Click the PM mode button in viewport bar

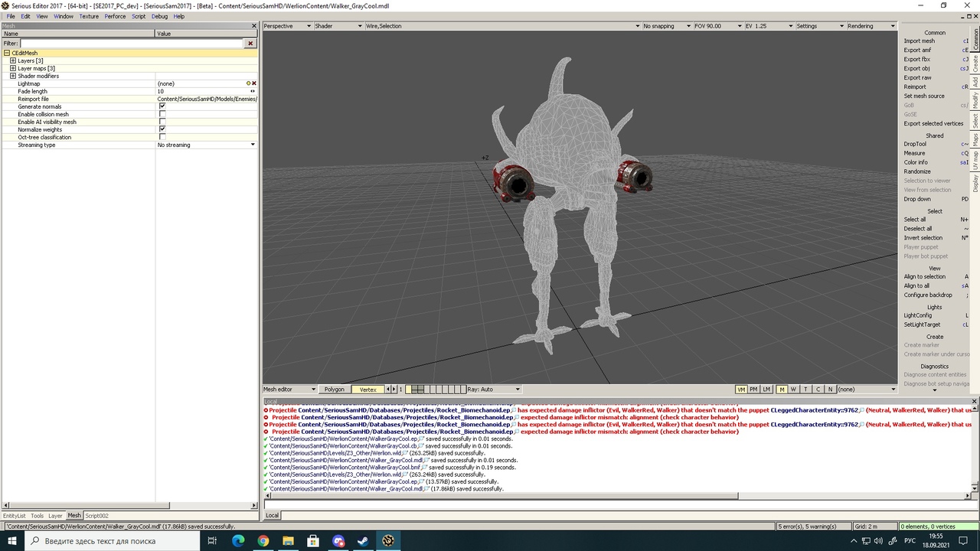[753, 390]
